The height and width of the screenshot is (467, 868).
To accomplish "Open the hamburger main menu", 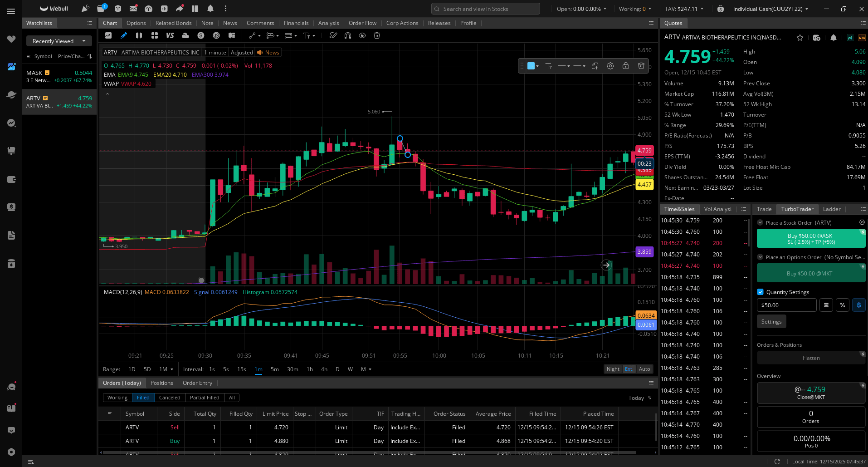I will tap(11, 11).
